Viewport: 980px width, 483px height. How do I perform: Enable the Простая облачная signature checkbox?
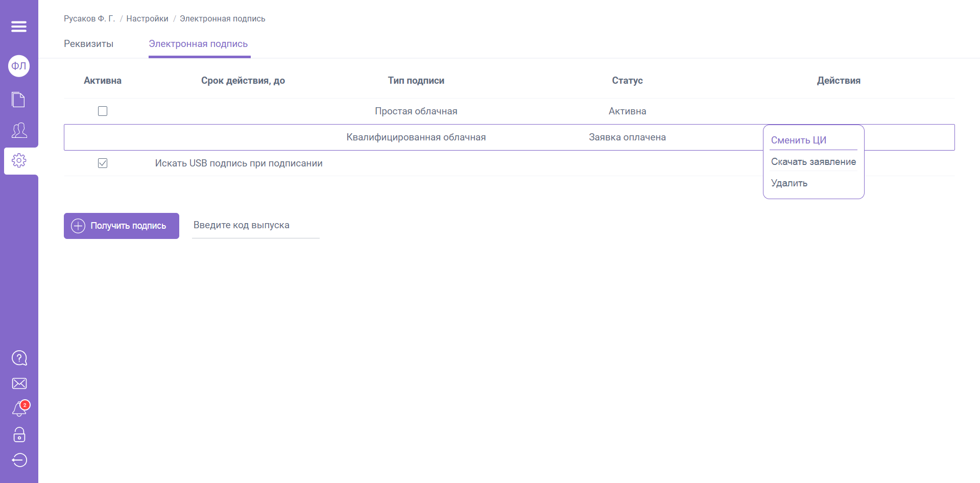pos(102,111)
